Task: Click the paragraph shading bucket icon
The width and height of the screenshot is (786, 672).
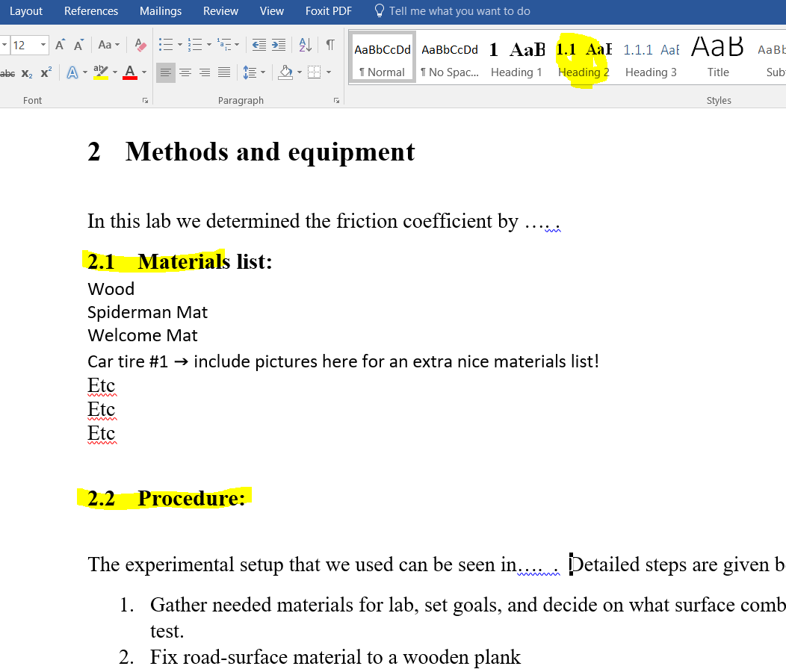Action: coord(285,73)
